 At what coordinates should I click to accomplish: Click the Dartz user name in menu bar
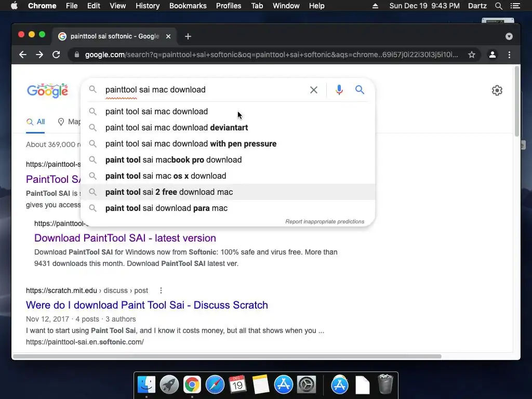(477, 6)
